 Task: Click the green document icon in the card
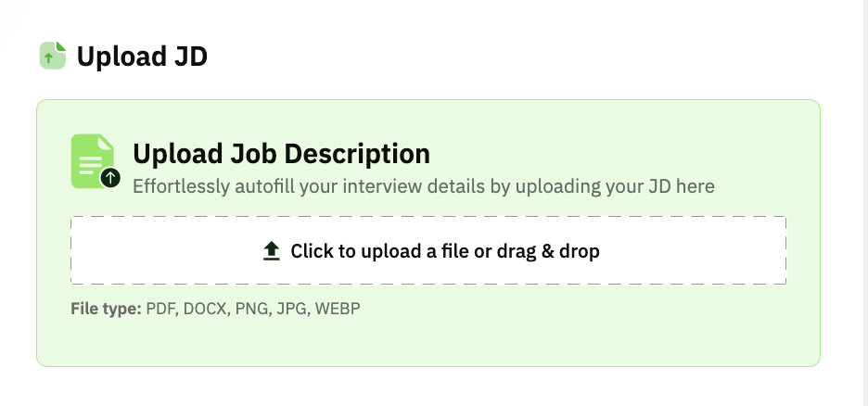pos(92,159)
